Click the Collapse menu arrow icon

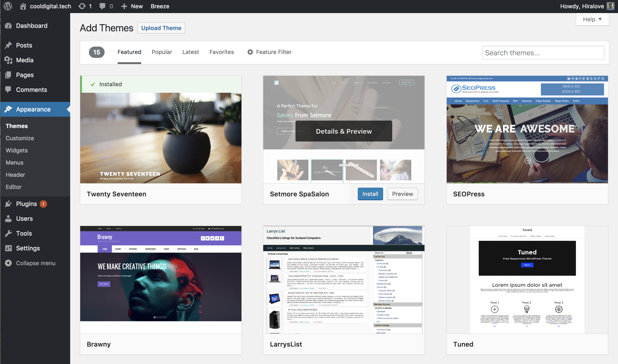click(x=8, y=263)
